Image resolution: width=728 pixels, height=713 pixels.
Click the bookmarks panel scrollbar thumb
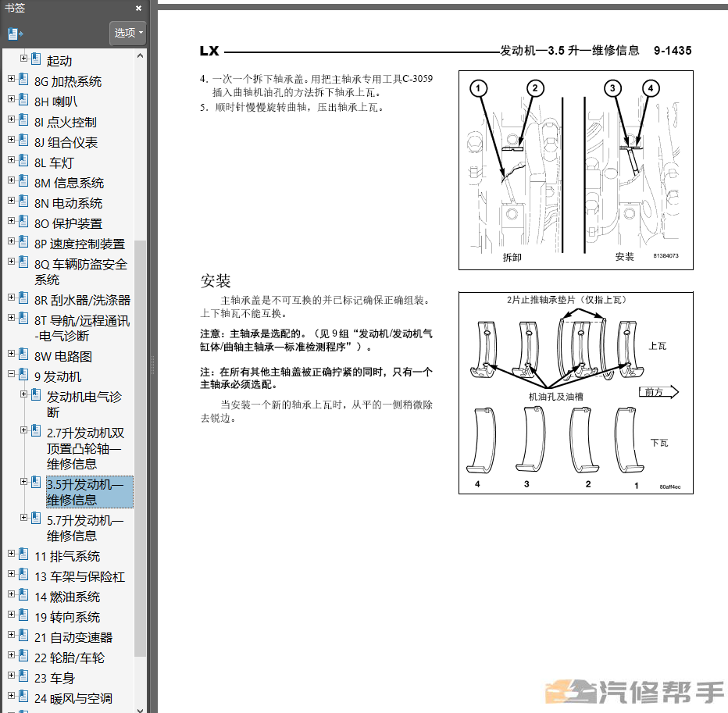(x=141, y=448)
